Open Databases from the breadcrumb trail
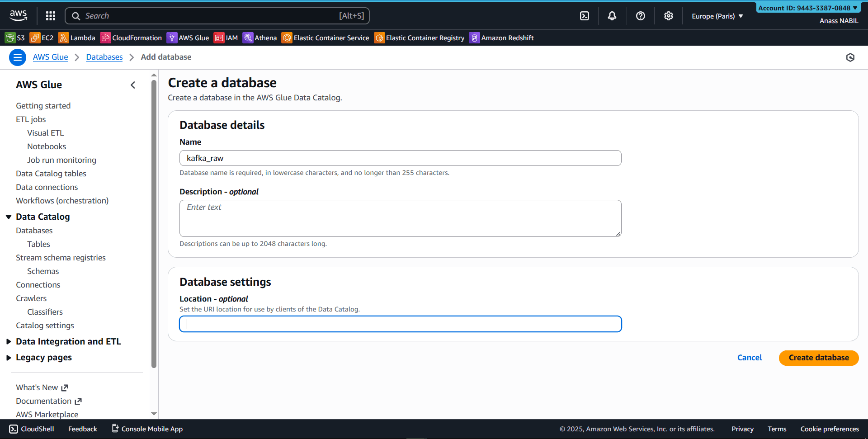 pyautogui.click(x=104, y=57)
